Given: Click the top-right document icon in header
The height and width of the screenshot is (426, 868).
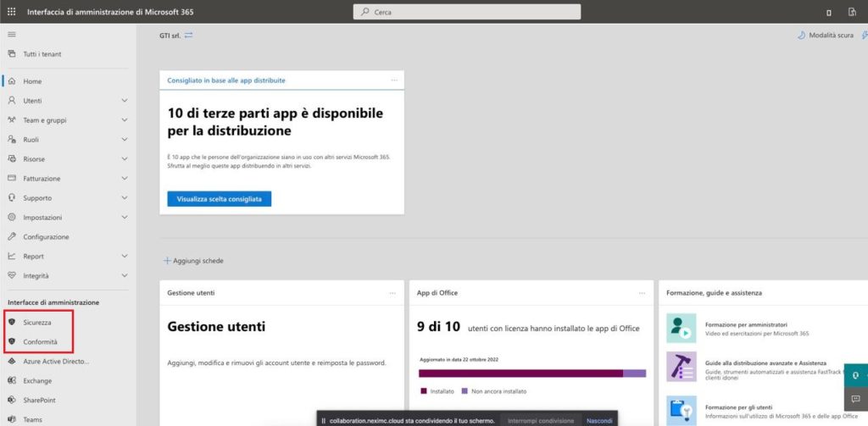Looking at the screenshot, I should (852, 12).
